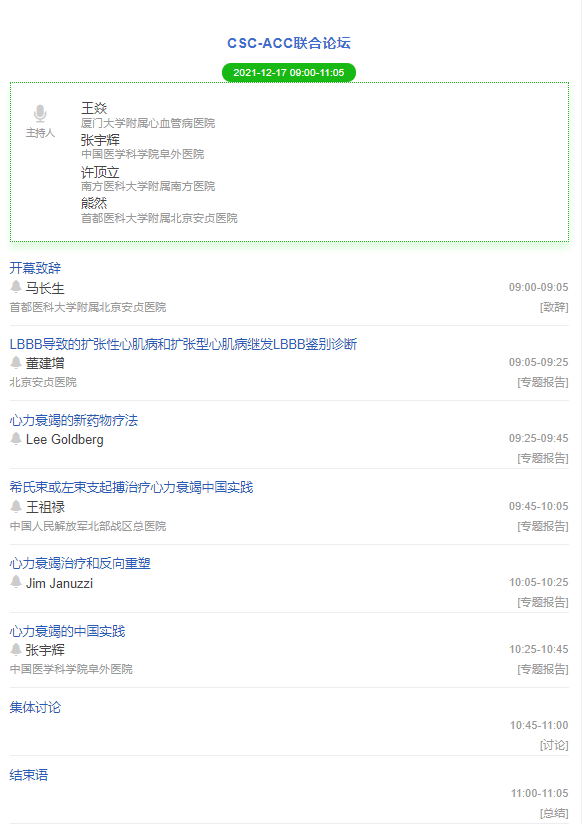Select host name 张宇辉 in host box
The width and height of the screenshot is (582, 824).
(x=100, y=140)
